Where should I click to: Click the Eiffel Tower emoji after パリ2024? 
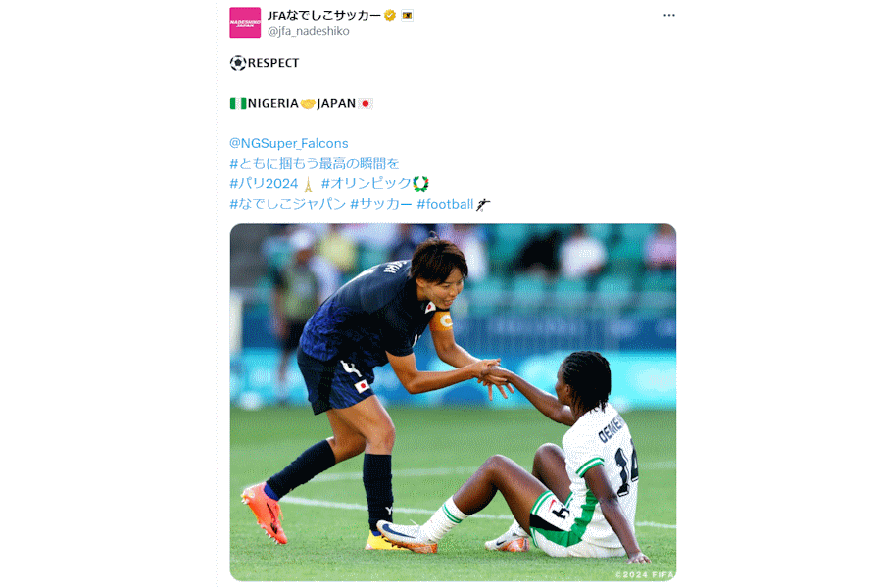click(308, 184)
